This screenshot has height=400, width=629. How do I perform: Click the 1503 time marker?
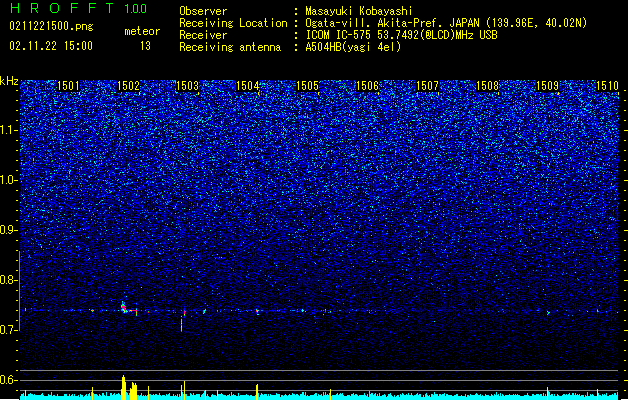tap(188, 86)
